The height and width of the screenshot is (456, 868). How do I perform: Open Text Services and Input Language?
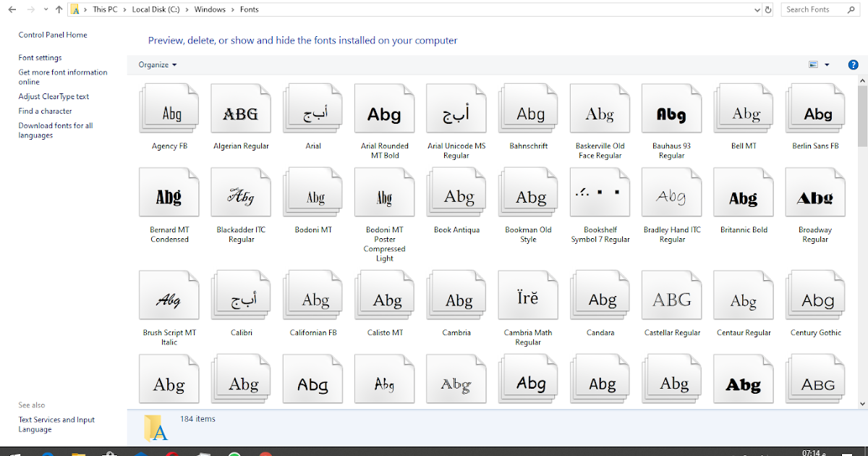point(56,424)
